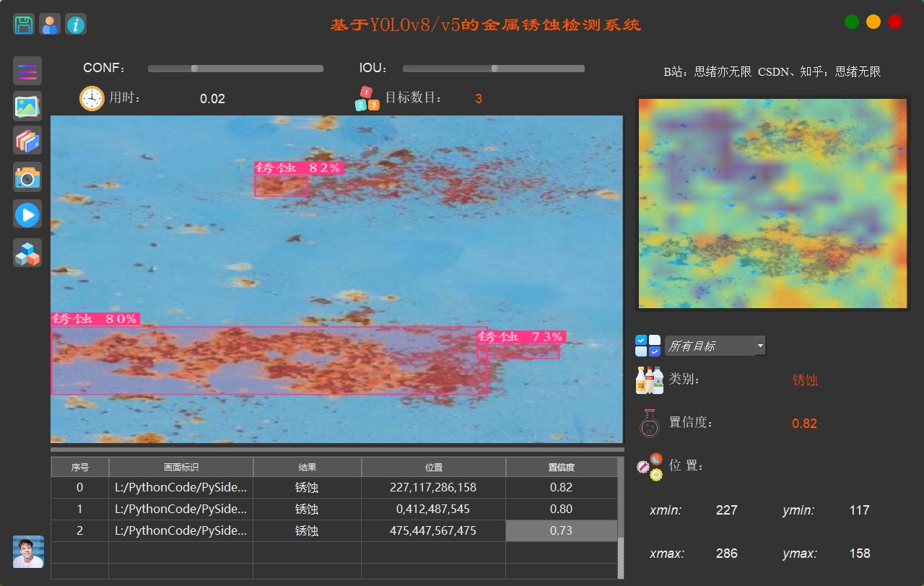Viewport: 924px width, 586px height.
Task: Click the info icon in title bar
Action: coord(76,25)
